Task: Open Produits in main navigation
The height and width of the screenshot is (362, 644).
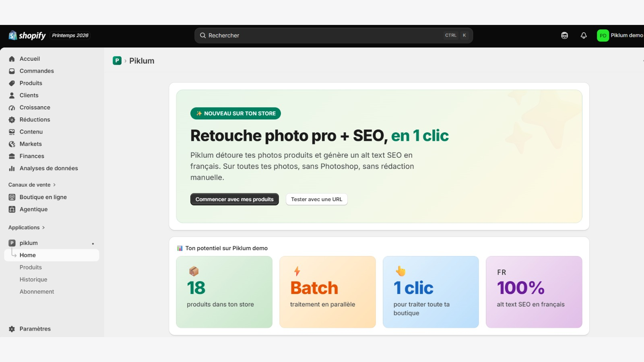Action: coord(31,83)
